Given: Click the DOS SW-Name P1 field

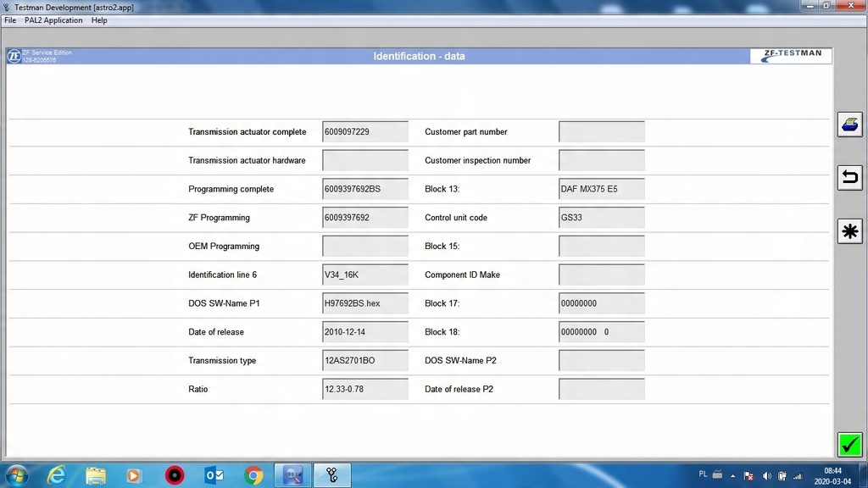Looking at the screenshot, I should point(365,303).
